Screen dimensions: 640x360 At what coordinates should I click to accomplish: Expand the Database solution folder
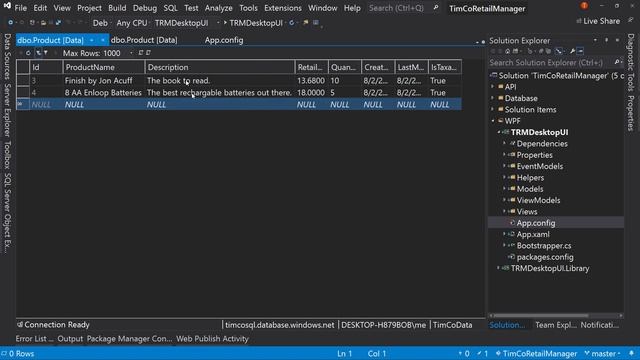pyautogui.click(x=493, y=98)
